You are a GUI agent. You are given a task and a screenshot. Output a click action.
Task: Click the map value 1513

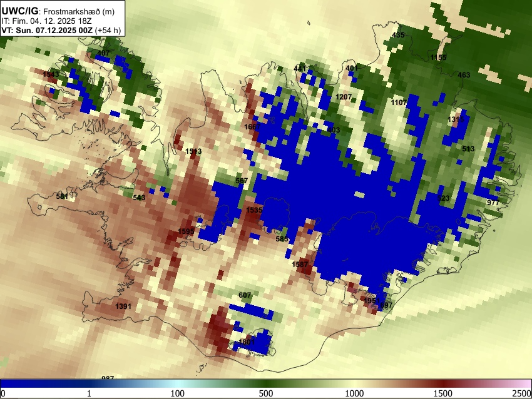click(193, 151)
